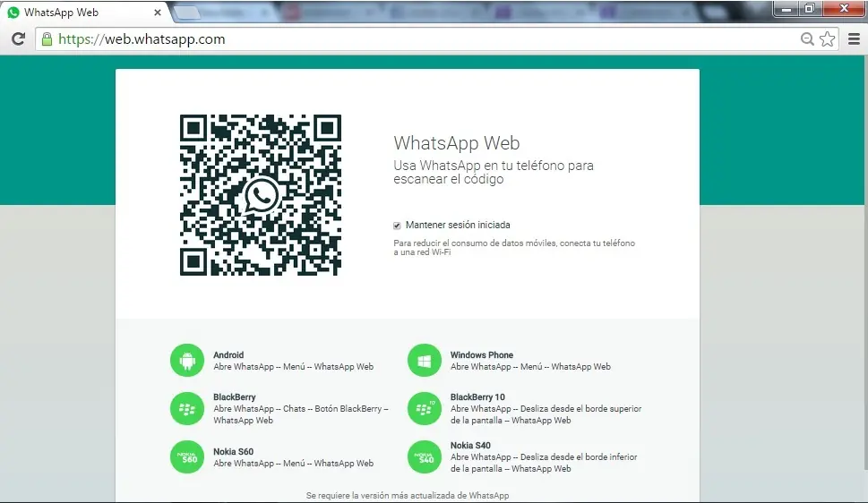Click the Mantener sesión iniciada label
Screen dimensions: 868x503
tap(458, 225)
